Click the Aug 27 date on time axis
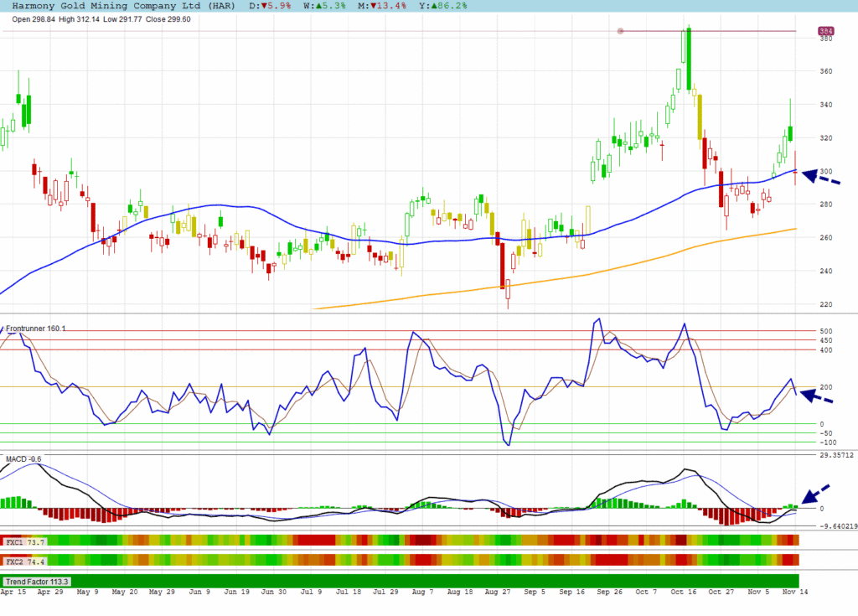 coord(498,592)
